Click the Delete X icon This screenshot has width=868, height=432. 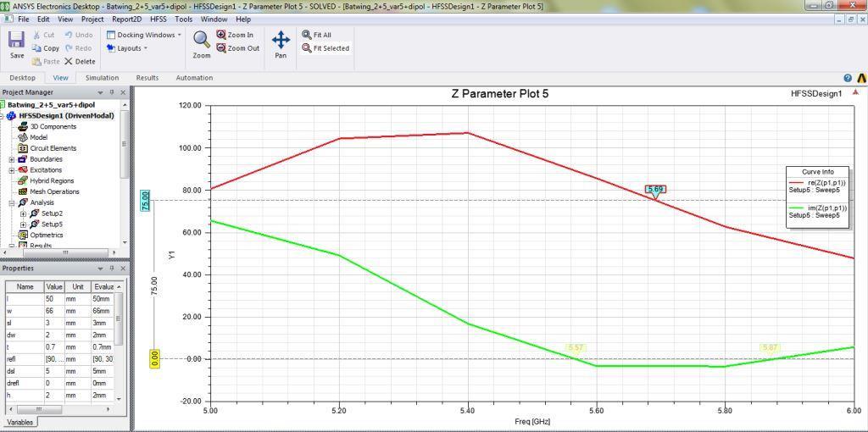click(69, 61)
